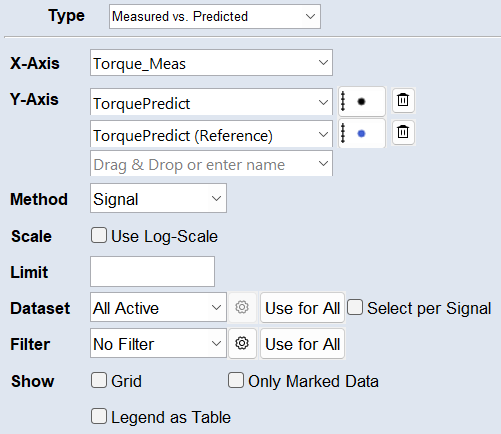
Task: Expand the Dataset All Active dropdown
Action: (158, 307)
